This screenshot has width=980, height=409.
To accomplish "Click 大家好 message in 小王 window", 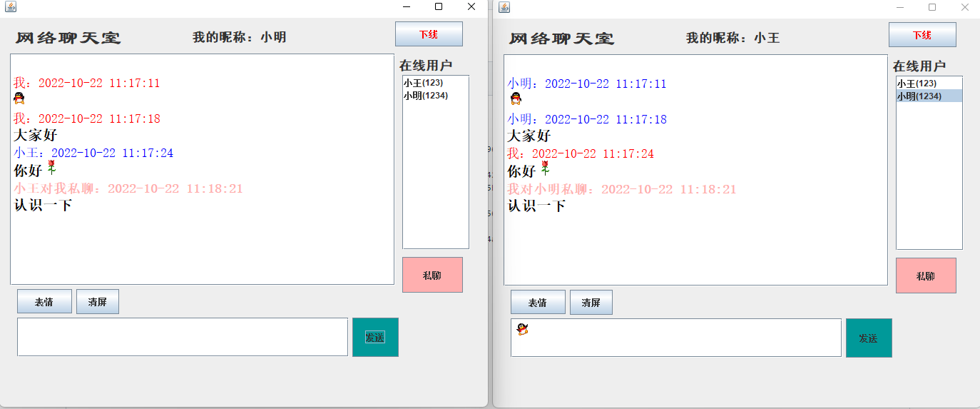I will [x=529, y=136].
